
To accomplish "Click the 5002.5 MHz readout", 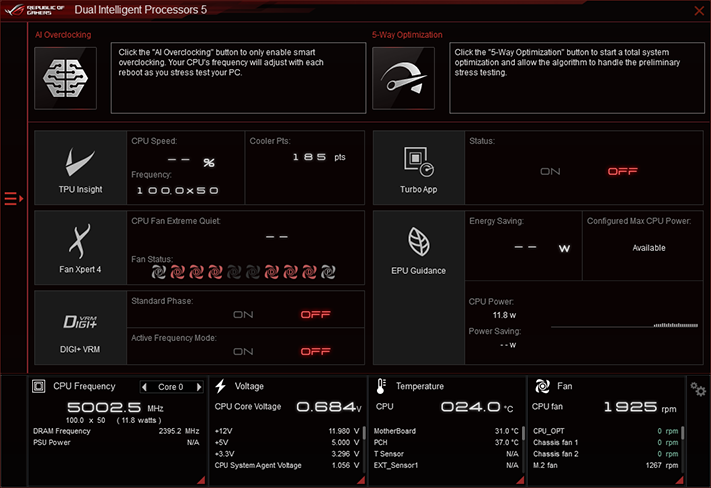I will [x=115, y=407].
